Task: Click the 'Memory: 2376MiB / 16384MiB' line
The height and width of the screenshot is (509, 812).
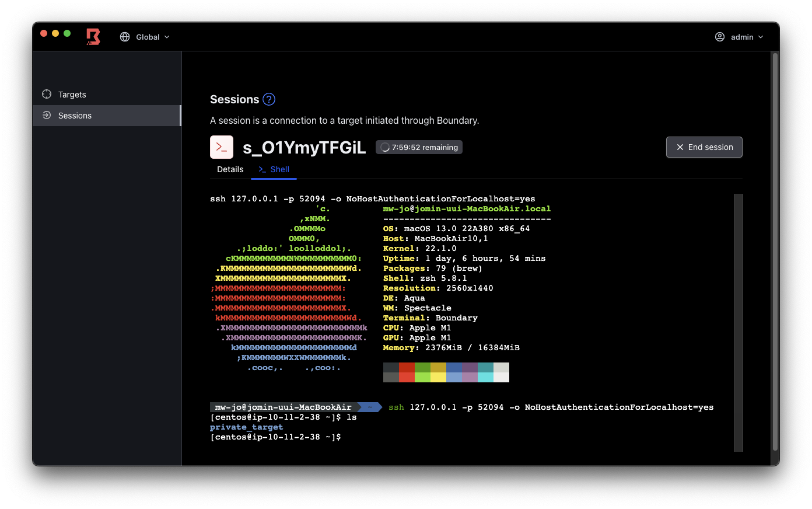Action: pyautogui.click(x=452, y=348)
